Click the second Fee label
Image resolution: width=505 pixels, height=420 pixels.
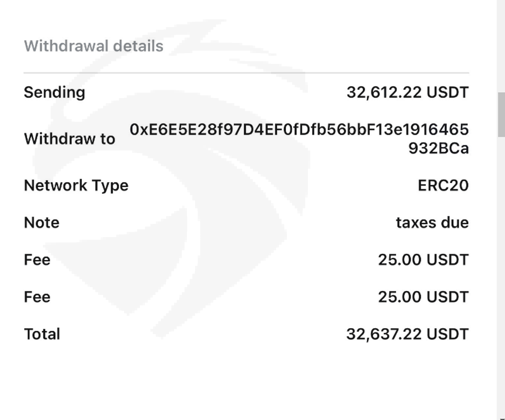37,297
